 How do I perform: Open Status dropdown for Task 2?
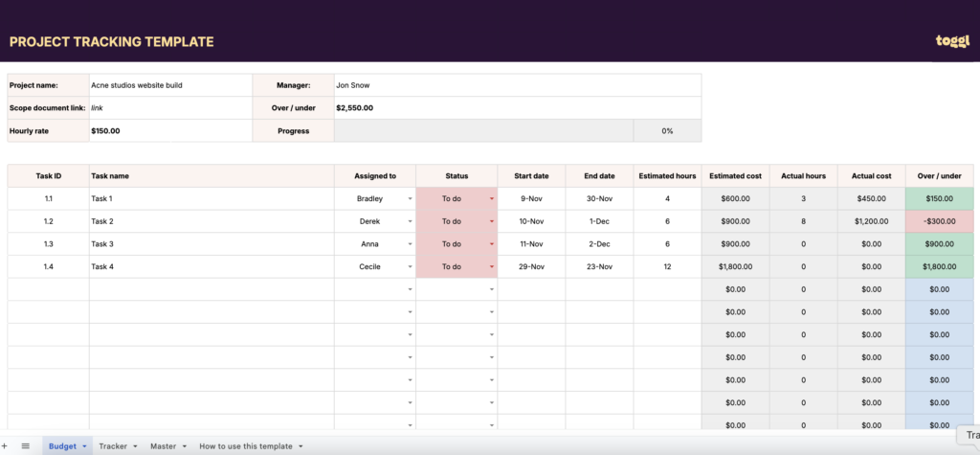click(492, 221)
